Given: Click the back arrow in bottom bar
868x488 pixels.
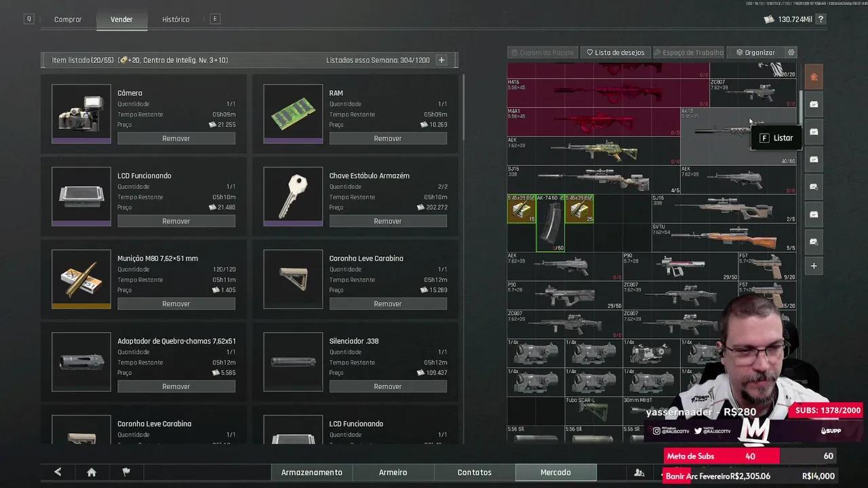Looking at the screenshot, I should (x=58, y=472).
